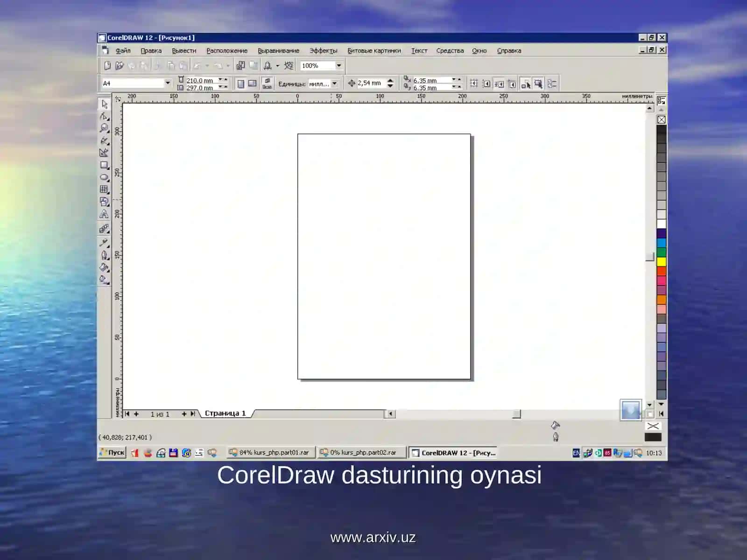Select the Shape edit tool
747x560 pixels.
point(104,116)
